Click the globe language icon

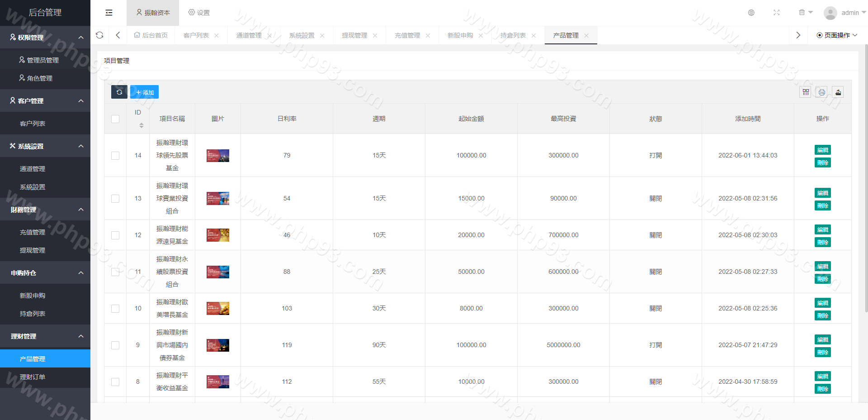tap(751, 13)
